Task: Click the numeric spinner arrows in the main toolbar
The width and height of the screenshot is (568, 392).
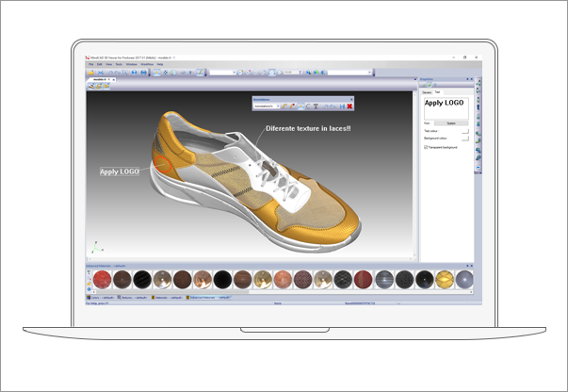Action: click(300, 73)
